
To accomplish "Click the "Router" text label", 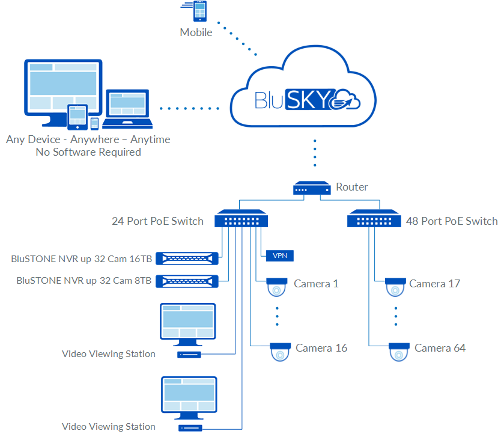I will [x=352, y=187].
